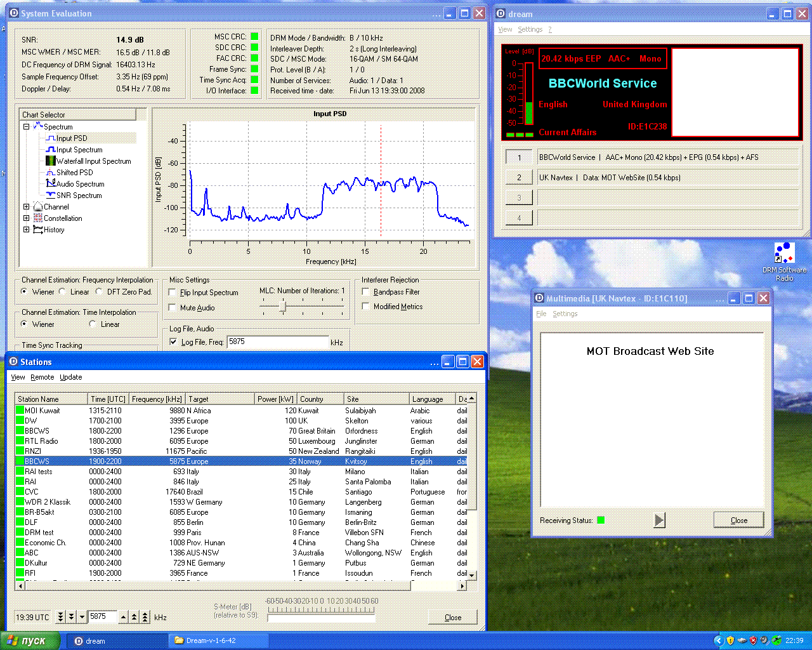
Task: Click the multimedia next-page arrow button
Action: (x=660, y=521)
